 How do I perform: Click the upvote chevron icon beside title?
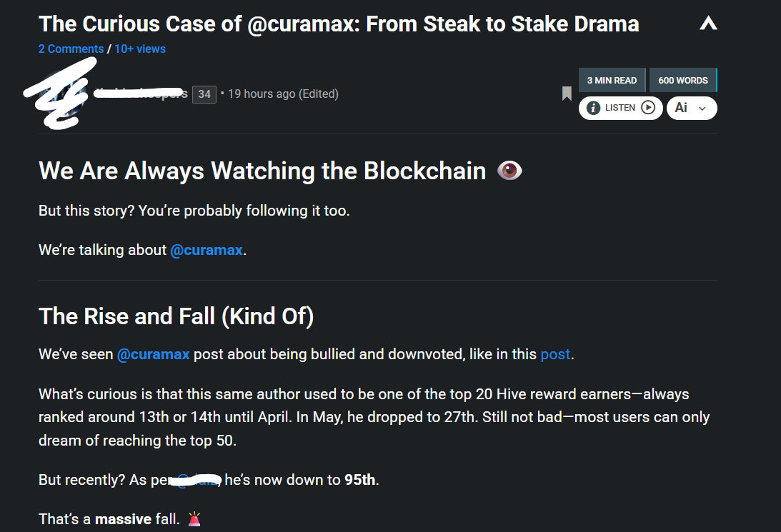pos(708,23)
